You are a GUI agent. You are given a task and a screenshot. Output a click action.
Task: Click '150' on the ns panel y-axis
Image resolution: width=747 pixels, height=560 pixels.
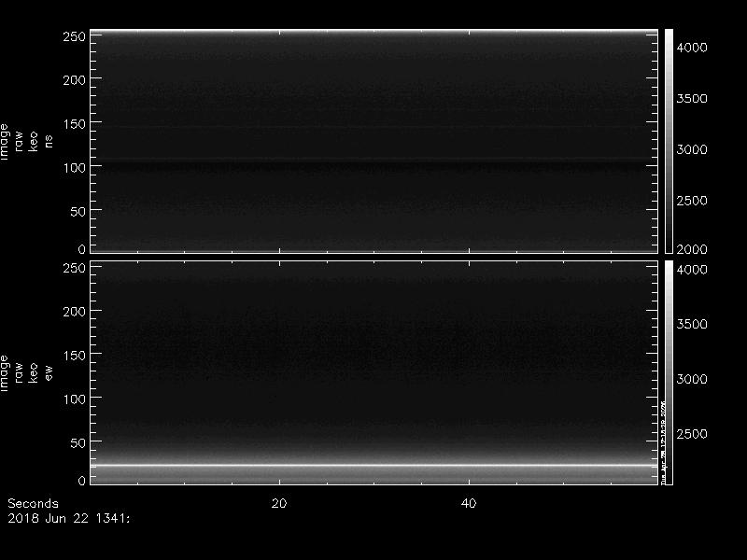pyautogui.click(x=75, y=124)
